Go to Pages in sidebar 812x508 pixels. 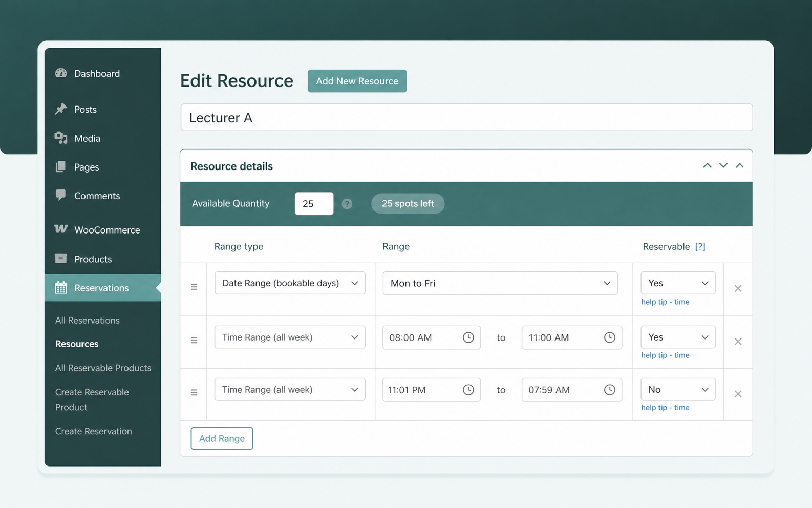[x=102, y=167]
